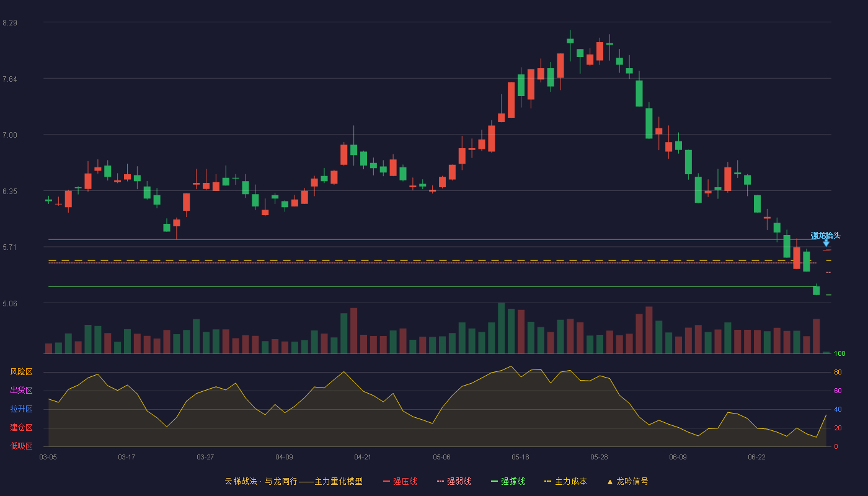
Task: Click the 5.71 price axis label
Action: (x=10, y=247)
